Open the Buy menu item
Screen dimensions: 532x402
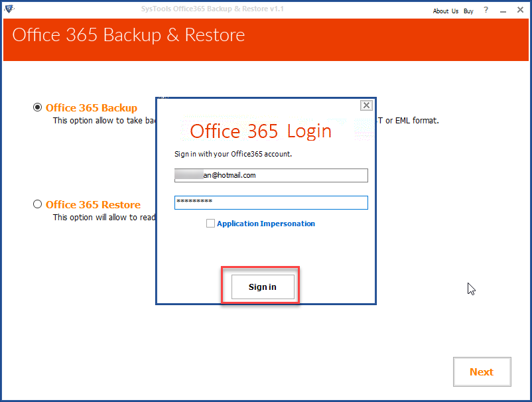pyautogui.click(x=468, y=11)
